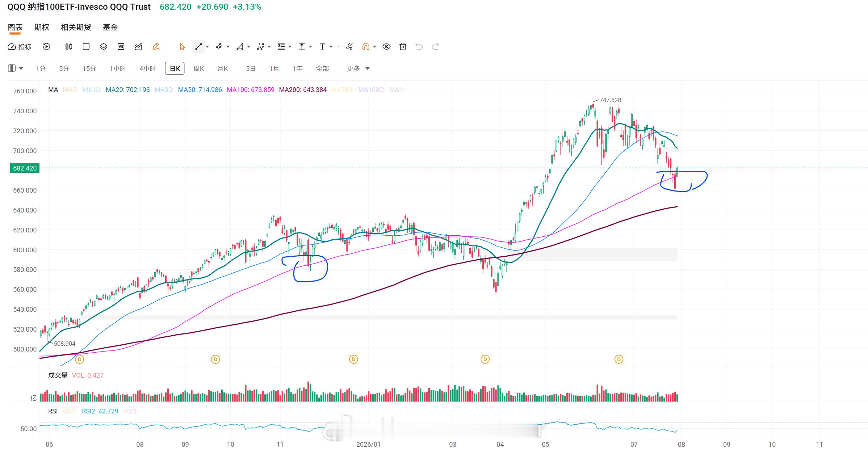Select the orange drawing pencil icon

[156, 47]
